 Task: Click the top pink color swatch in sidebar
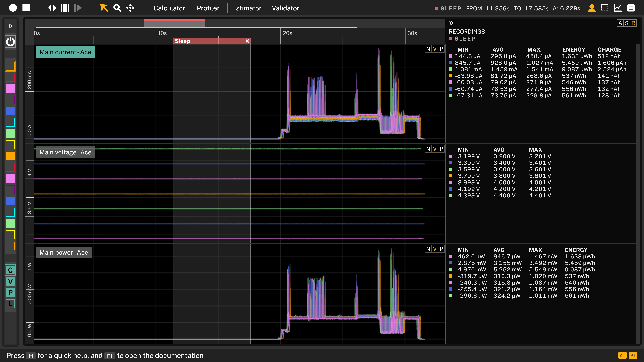point(10,89)
